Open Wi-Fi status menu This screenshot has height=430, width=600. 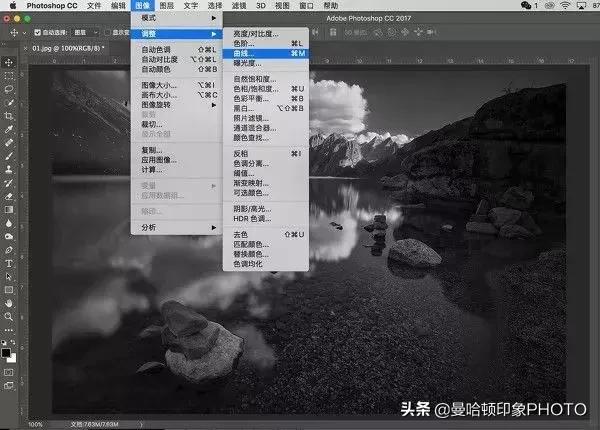tap(565, 5)
